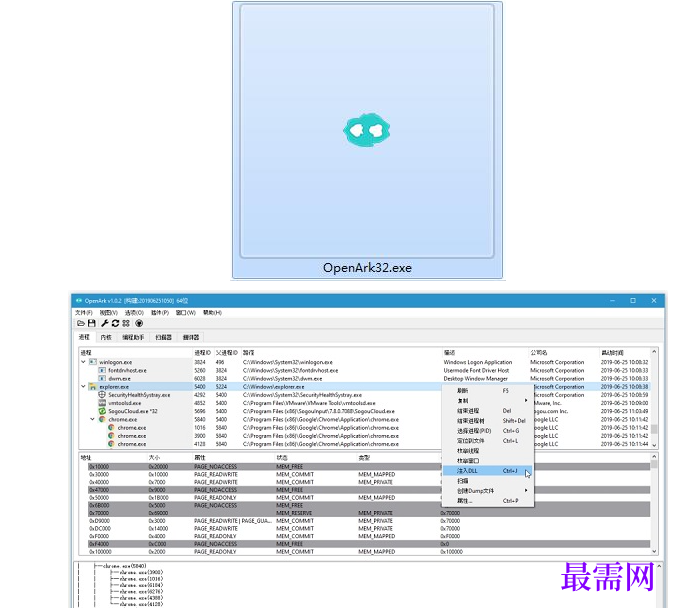The image size is (673, 608).
Task: Select the OpenArk32.exe file thumbnail
Action: [x=367, y=140]
